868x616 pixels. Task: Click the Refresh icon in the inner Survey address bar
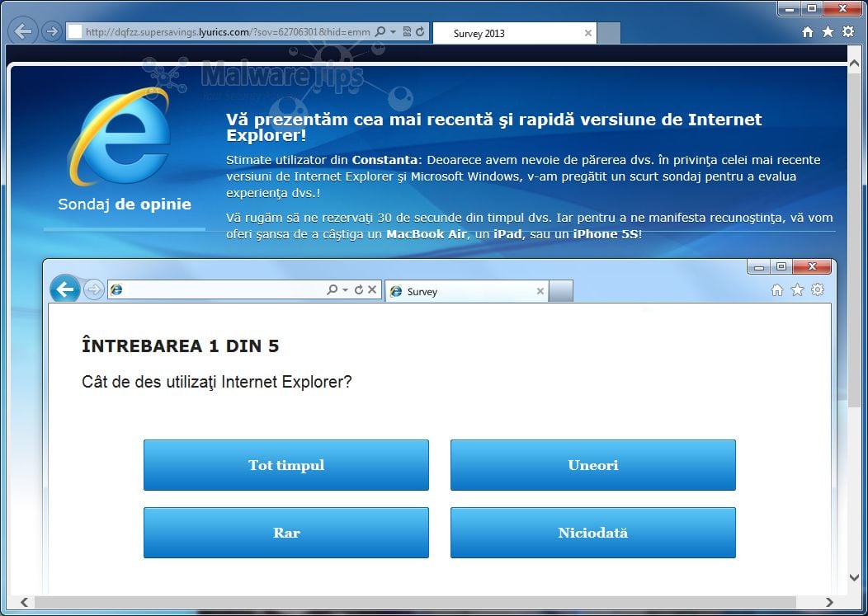click(359, 289)
